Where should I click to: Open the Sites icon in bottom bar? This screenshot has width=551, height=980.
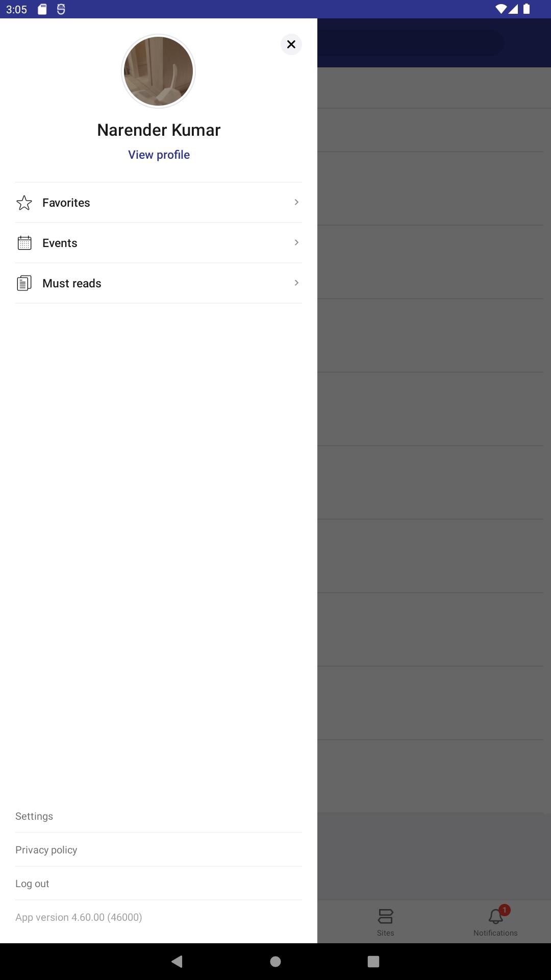[x=385, y=916]
